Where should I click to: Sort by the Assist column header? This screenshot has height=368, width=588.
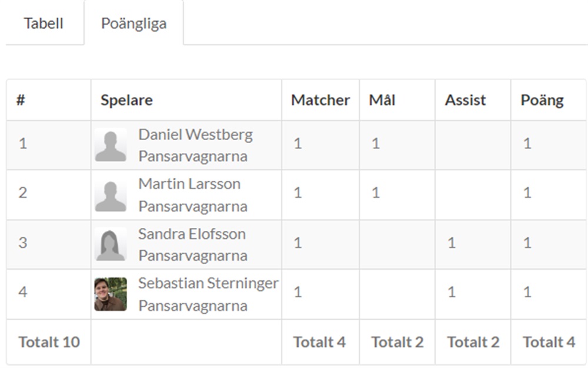(x=465, y=100)
